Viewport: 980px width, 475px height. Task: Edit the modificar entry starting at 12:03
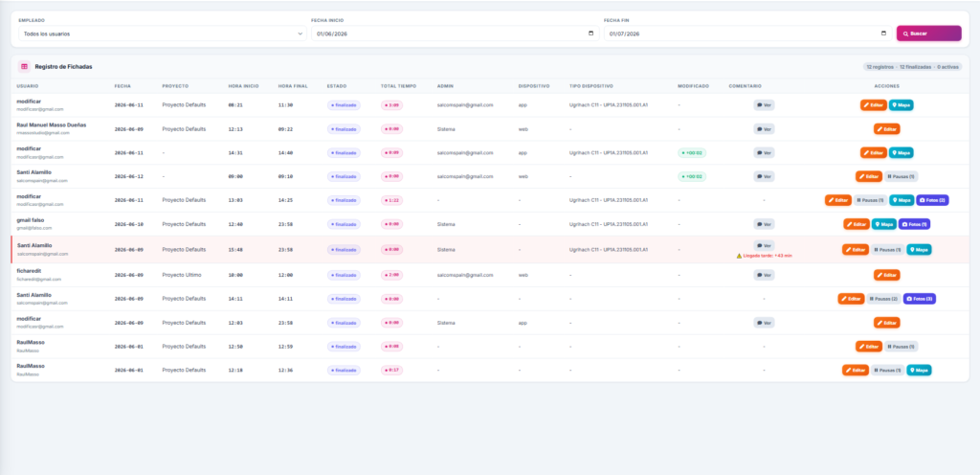(x=887, y=323)
